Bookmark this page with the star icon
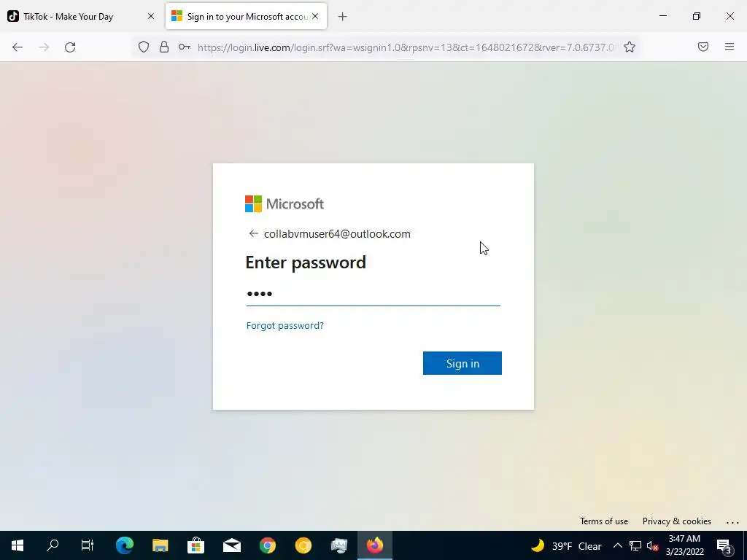747x560 pixels. click(630, 47)
